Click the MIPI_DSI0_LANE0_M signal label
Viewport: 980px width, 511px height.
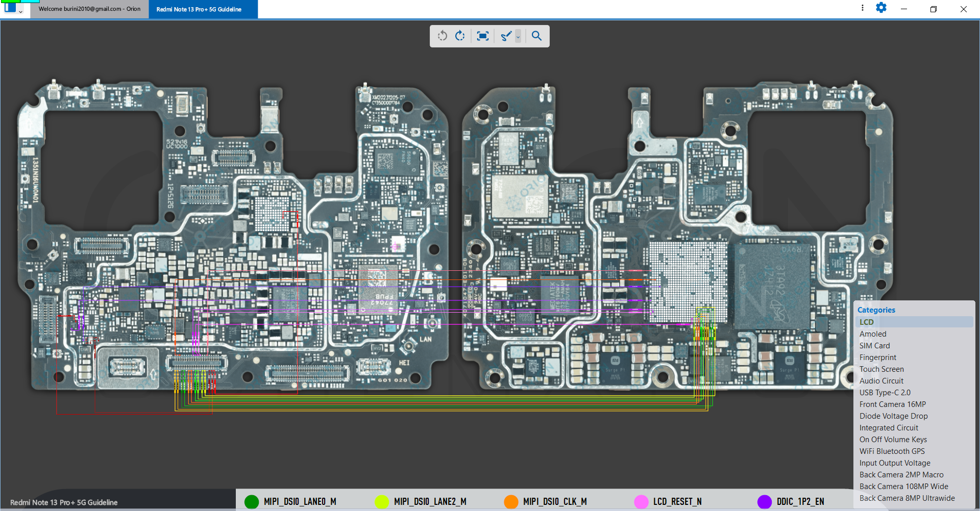(x=300, y=501)
